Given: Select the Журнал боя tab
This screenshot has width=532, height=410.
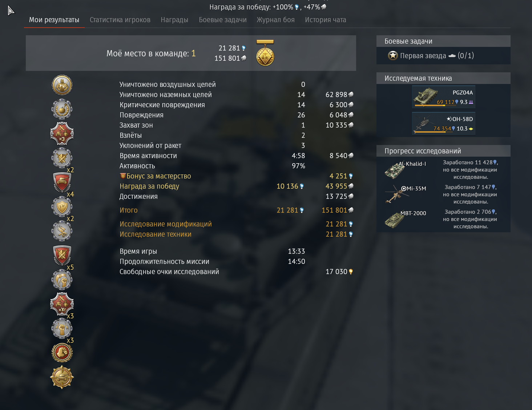Looking at the screenshot, I should (x=276, y=20).
